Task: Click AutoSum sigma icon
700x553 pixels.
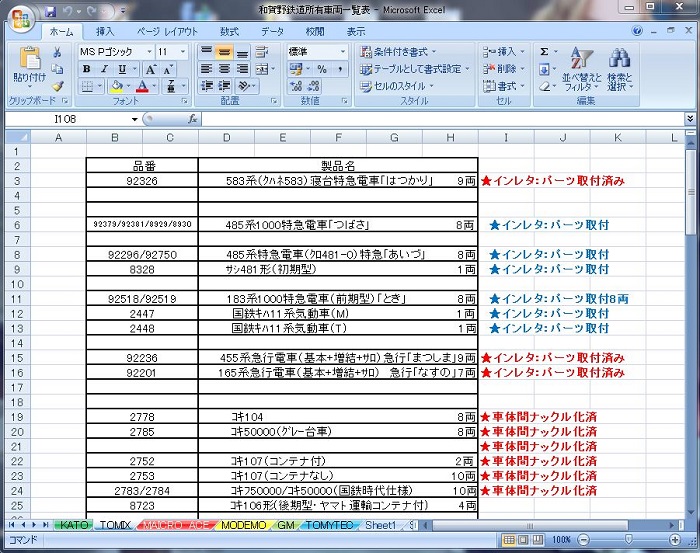Action: (544, 52)
